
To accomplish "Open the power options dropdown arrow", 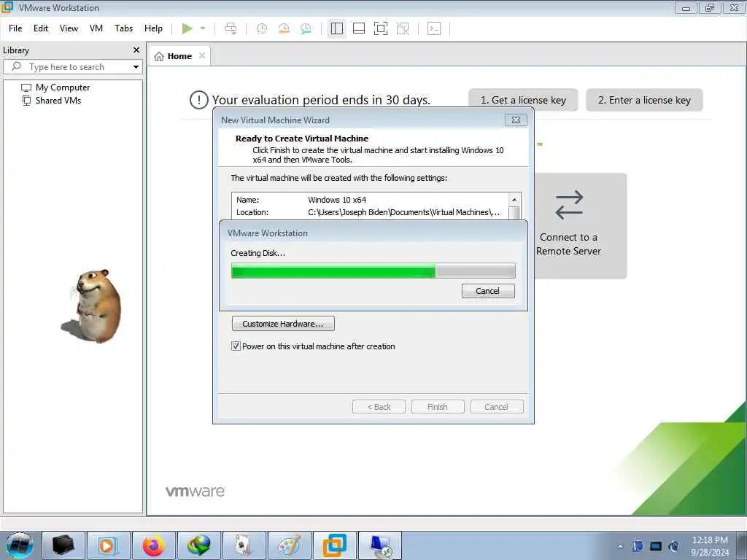I will pyautogui.click(x=203, y=28).
